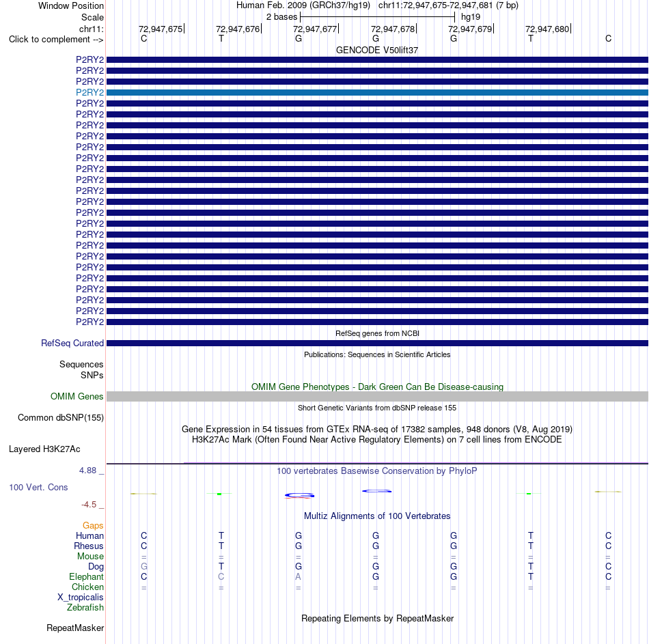The image size is (649, 644).
Task: Click the X_tropicalis species label
Action: pyautogui.click(x=81, y=598)
